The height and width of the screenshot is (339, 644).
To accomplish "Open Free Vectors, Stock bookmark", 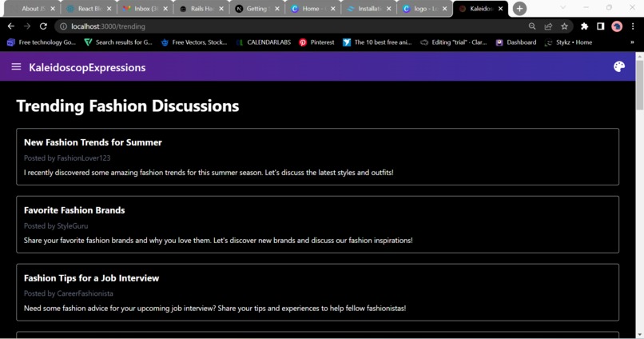I will coord(194,42).
